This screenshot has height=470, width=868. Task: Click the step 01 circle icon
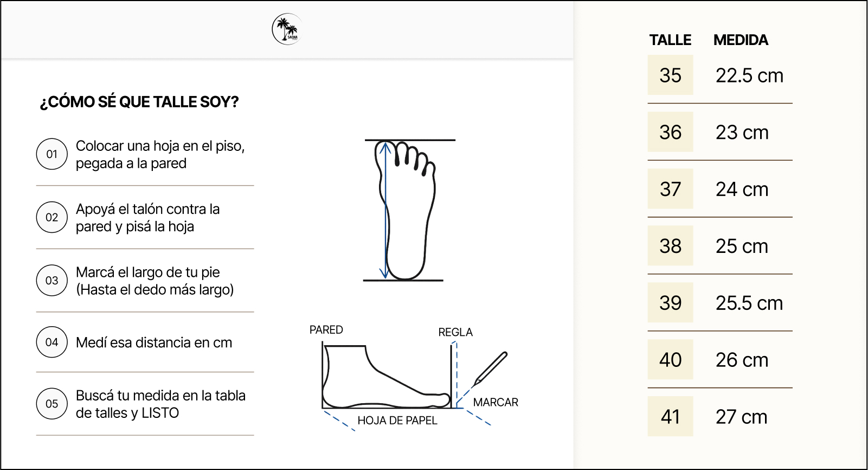52,154
